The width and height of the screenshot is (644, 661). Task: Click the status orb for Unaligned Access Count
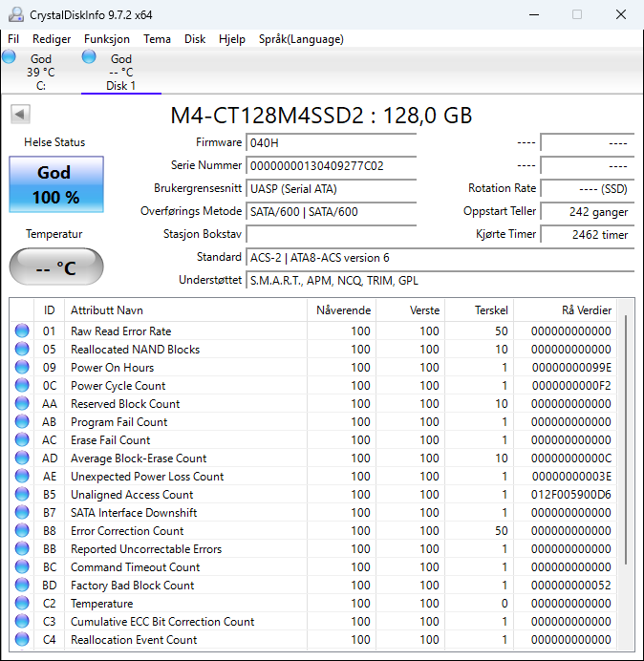coord(22,494)
